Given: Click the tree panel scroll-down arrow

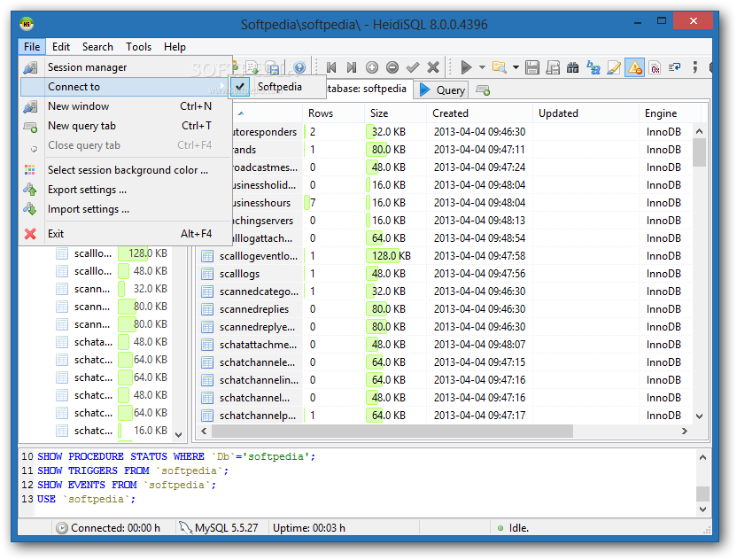Looking at the screenshot, I should point(178,435).
